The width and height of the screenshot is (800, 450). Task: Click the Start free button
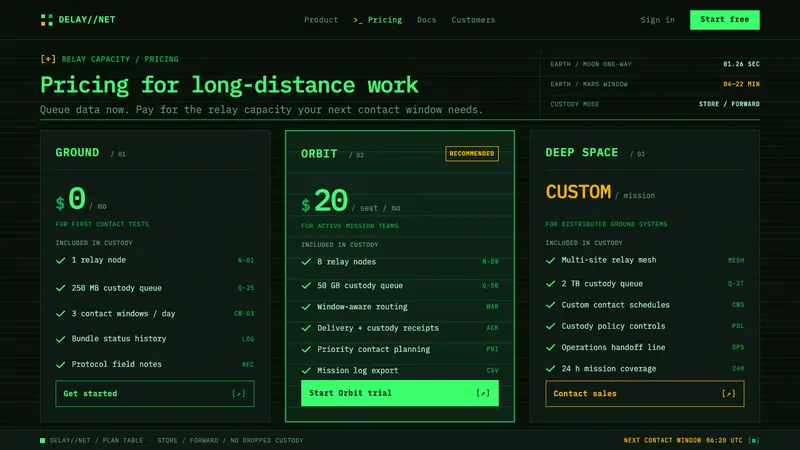tap(724, 19)
